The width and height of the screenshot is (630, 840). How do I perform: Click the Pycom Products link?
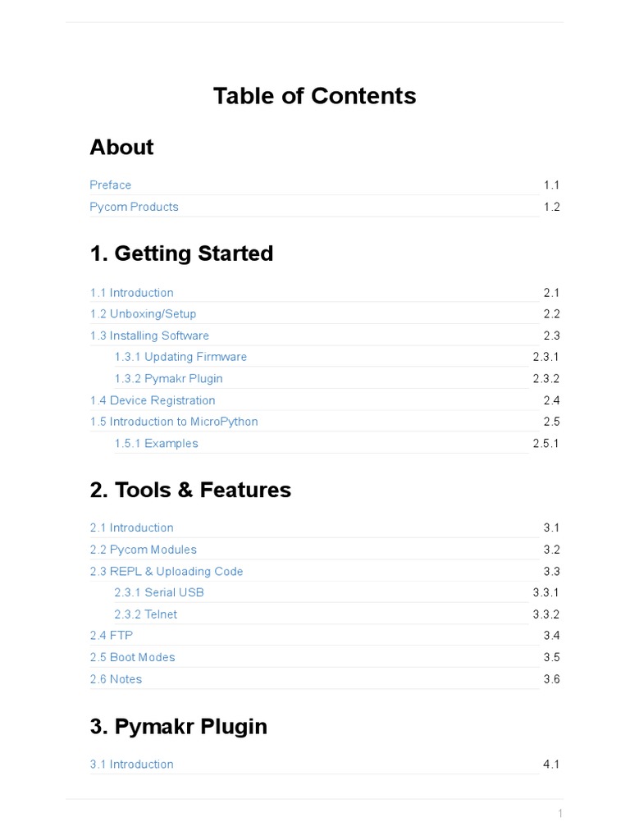point(134,207)
